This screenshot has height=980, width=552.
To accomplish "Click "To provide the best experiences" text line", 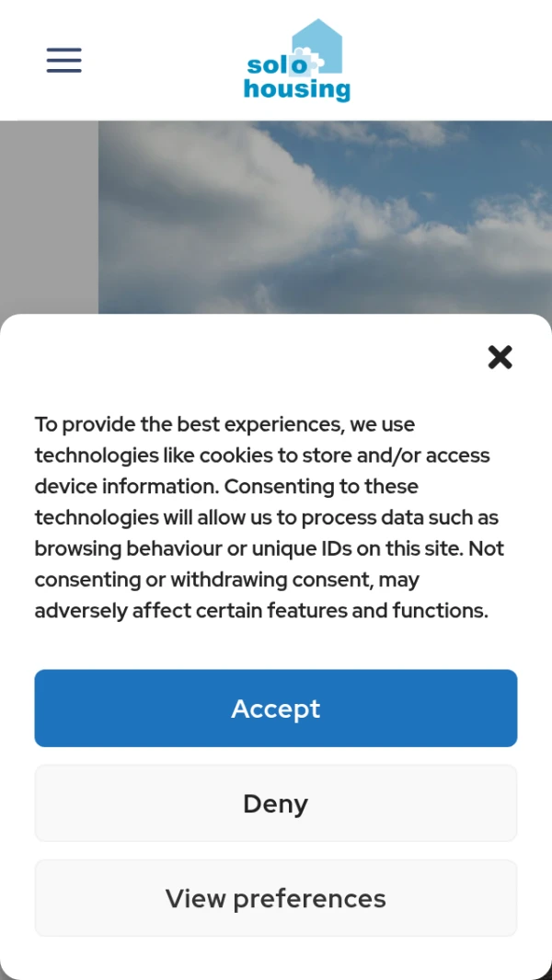I will click(224, 424).
